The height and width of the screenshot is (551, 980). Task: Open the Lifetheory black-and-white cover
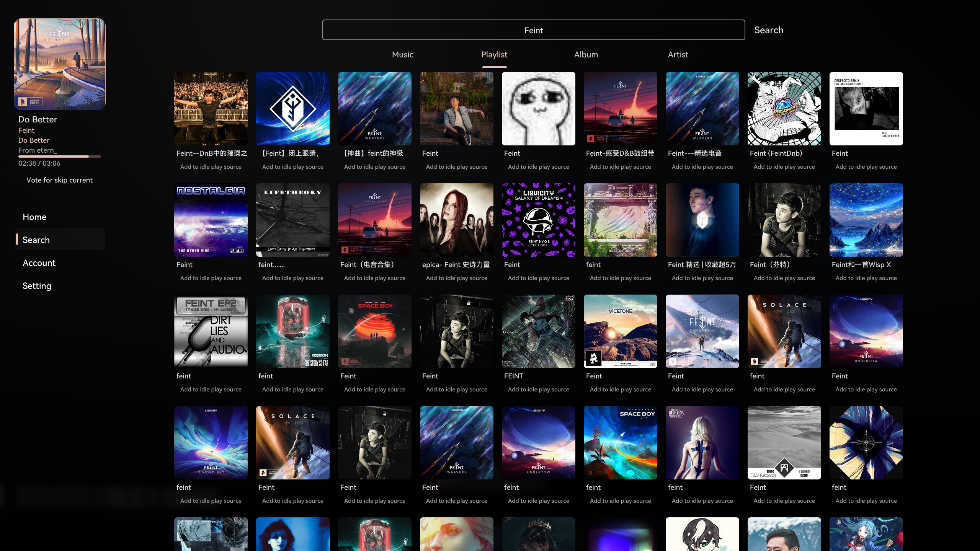(293, 220)
